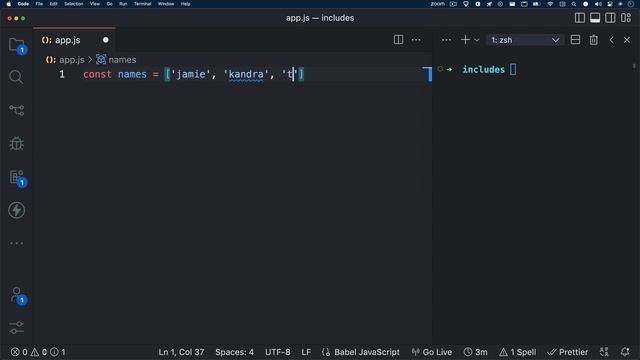Open the Selection menu
The image size is (640, 360).
point(73,4)
